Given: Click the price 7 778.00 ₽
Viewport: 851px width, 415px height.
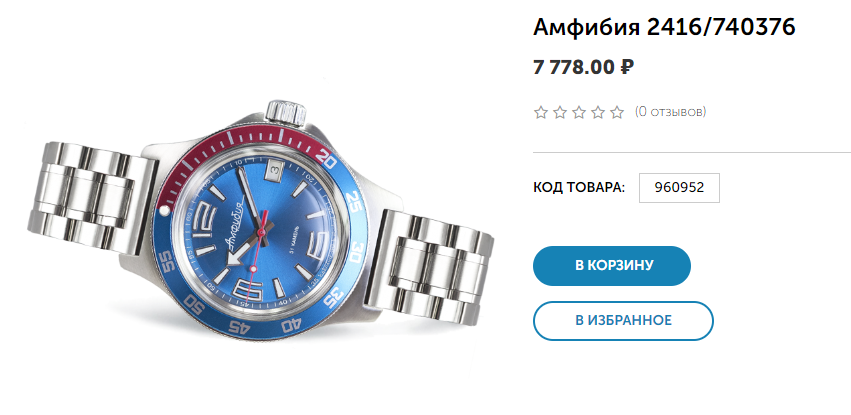Looking at the screenshot, I should 583,67.
